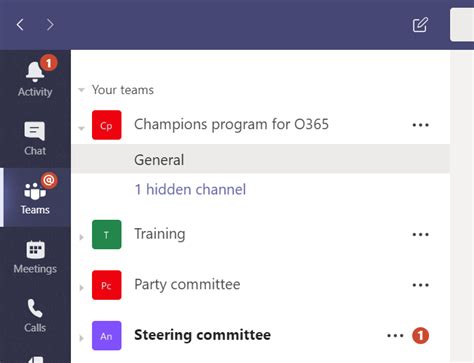Select the Teams sidebar icon

[x=35, y=191]
